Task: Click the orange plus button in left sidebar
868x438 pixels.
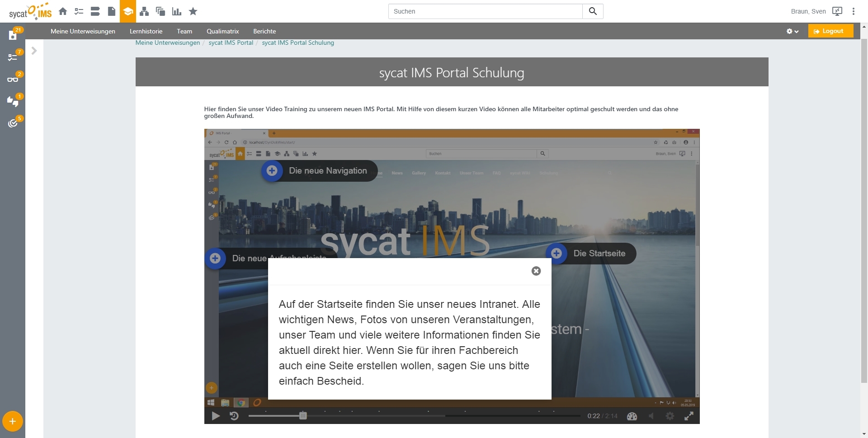Action: pyautogui.click(x=13, y=422)
